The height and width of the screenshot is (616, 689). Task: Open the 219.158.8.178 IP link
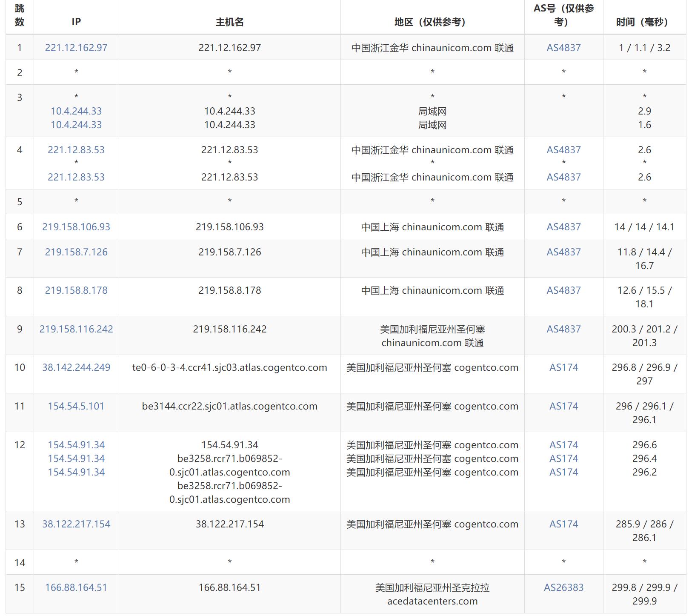coord(76,290)
